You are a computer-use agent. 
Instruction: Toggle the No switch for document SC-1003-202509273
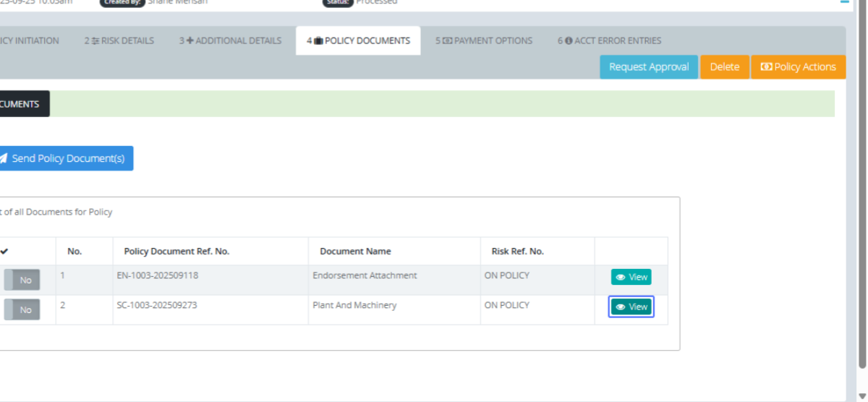22,309
